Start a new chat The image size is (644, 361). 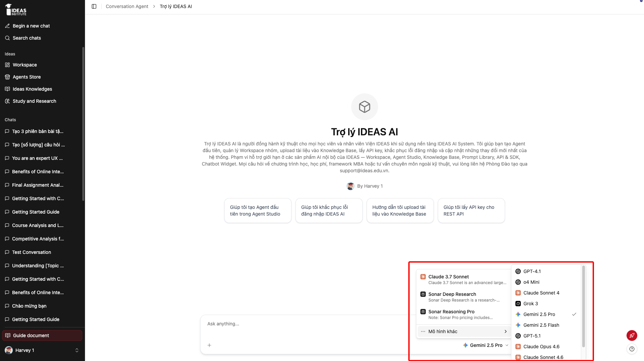click(42, 26)
